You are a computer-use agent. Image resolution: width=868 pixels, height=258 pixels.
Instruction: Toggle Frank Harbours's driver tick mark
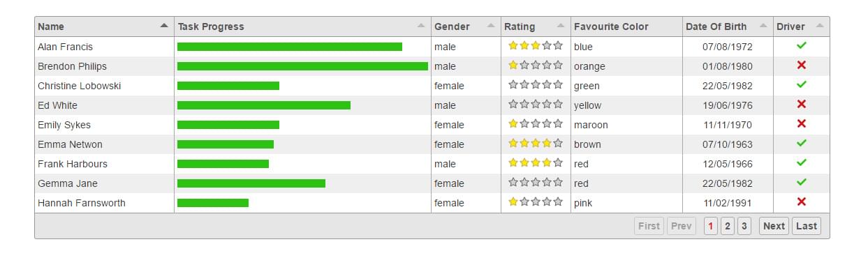click(x=802, y=162)
